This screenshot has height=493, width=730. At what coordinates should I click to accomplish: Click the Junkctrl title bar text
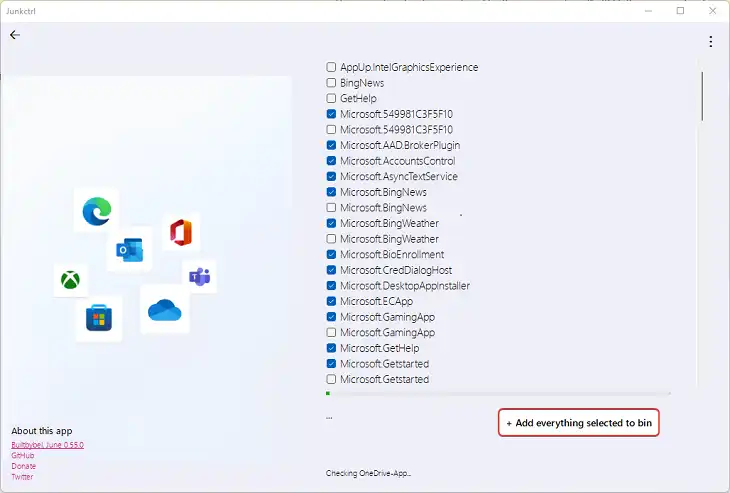(x=21, y=11)
